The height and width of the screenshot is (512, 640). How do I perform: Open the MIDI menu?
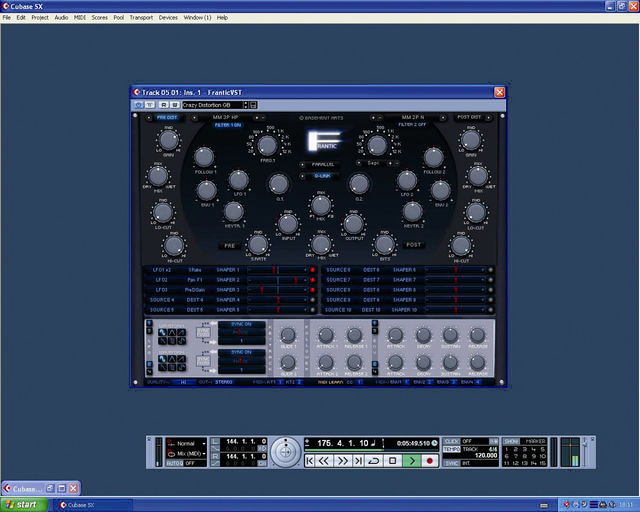(80, 18)
